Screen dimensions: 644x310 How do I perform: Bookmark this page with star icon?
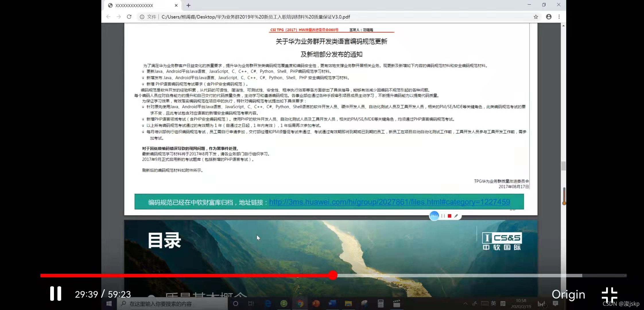tap(536, 17)
